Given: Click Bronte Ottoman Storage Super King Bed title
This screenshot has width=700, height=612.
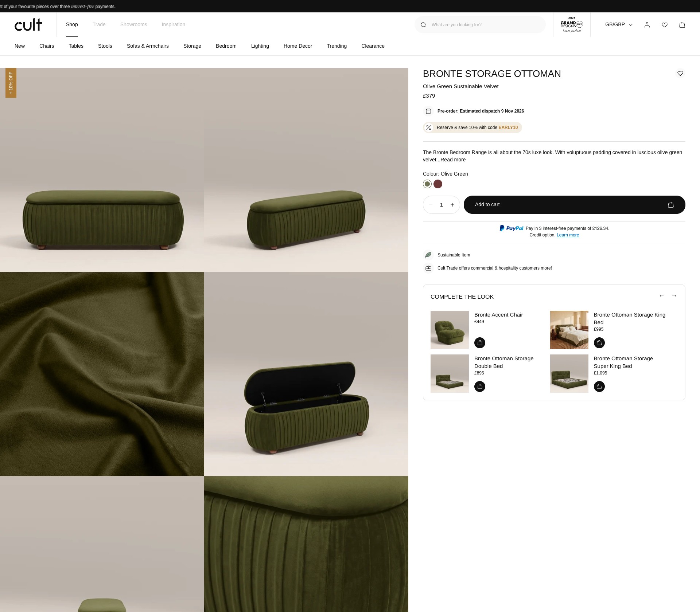Looking at the screenshot, I should (x=623, y=362).
